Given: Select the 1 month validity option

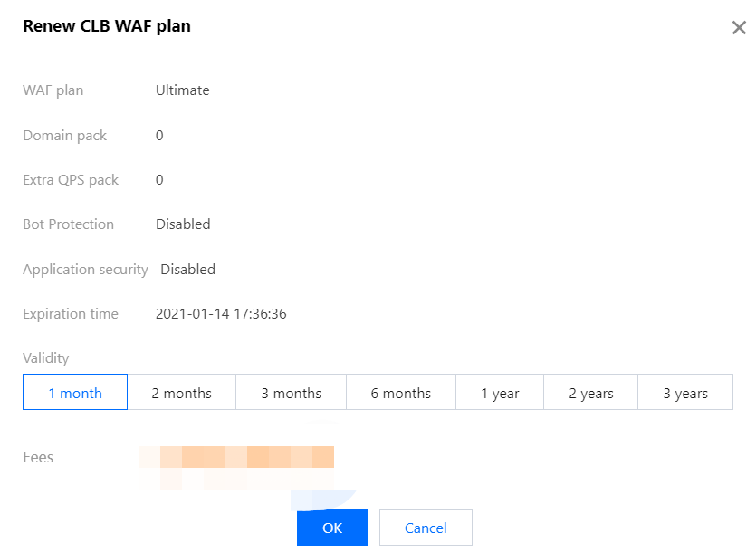Looking at the screenshot, I should pyautogui.click(x=75, y=393).
